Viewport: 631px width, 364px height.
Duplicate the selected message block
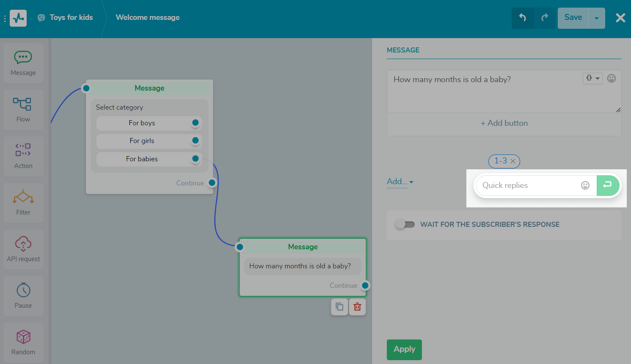(339, 307)
